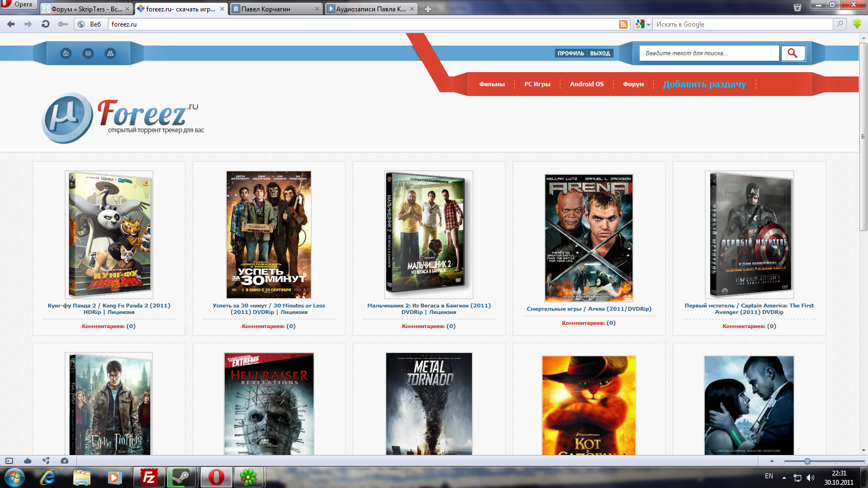This screenshot has height=488, width=868.
Task: Switch to the Форум » SkripTers tab
Action: [x=86, y=9]
